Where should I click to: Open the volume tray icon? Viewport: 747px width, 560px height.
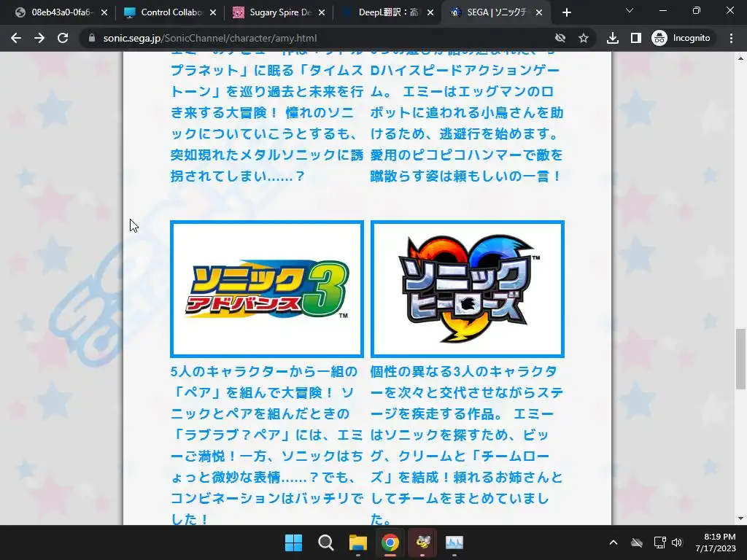[x=677, y=542]
